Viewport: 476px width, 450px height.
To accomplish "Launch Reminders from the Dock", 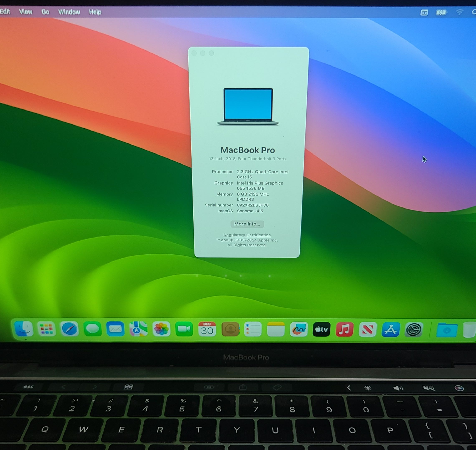I will click(253, 329).
